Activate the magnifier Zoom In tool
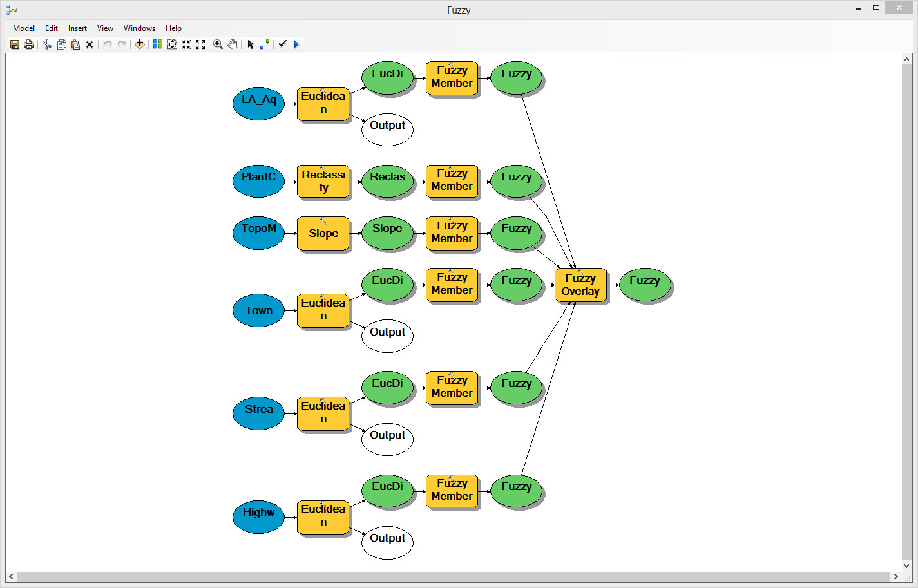 pos(218,44)
